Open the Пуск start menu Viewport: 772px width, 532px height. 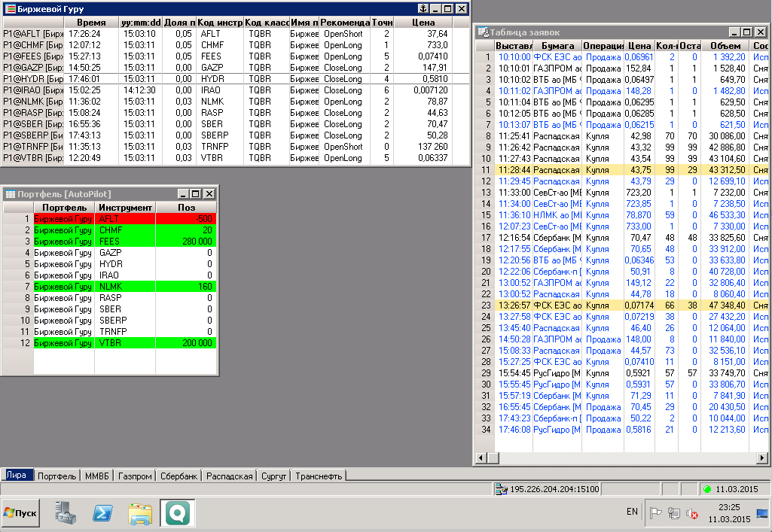[20, 513]
